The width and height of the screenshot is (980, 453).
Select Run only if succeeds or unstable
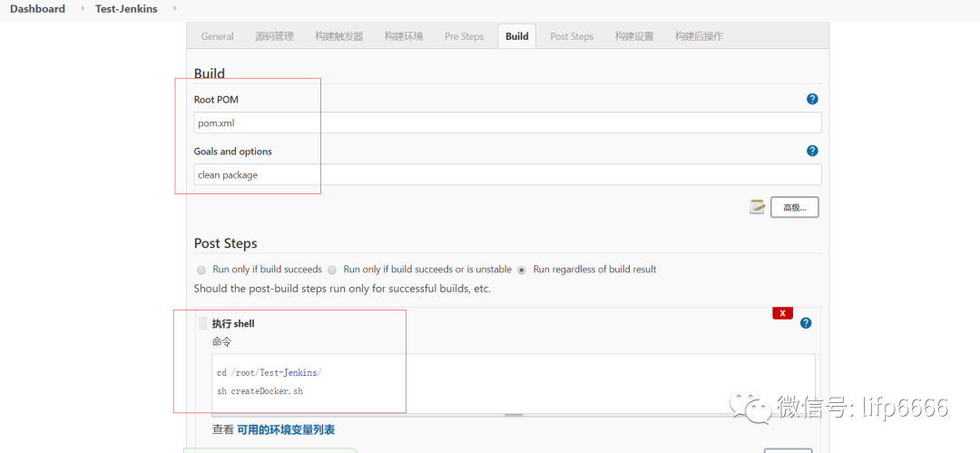332,270
